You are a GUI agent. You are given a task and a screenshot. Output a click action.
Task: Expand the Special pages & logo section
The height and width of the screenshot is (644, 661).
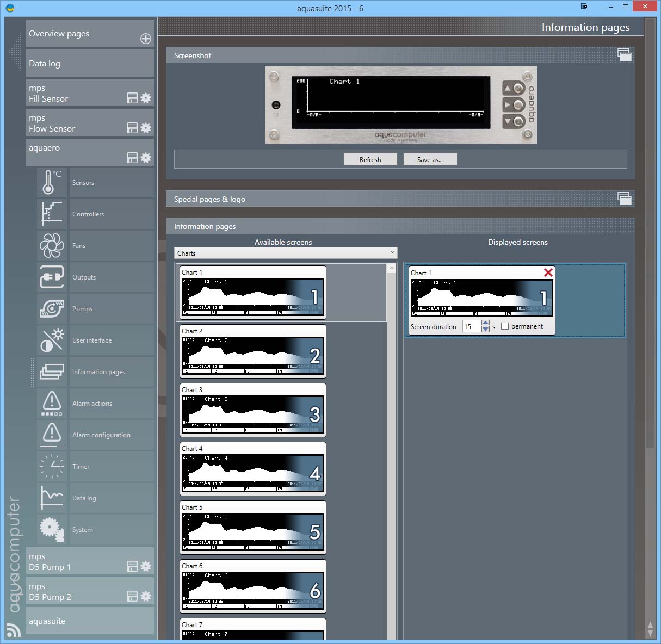[625, 199]
